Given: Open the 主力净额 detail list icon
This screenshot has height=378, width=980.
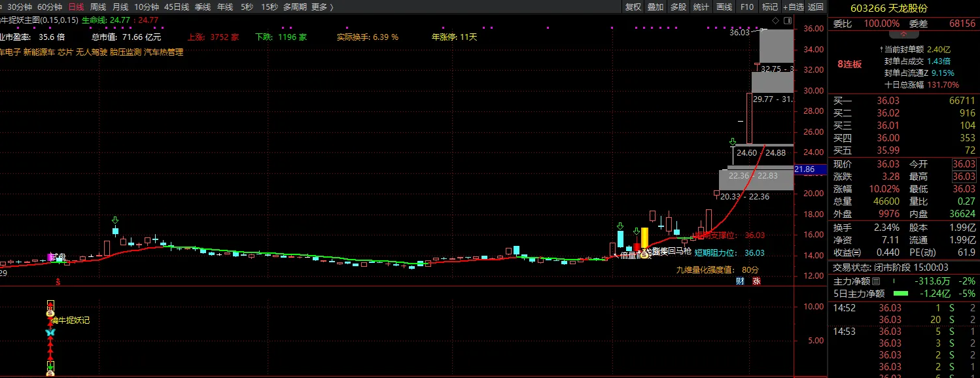Looking at the screenshot, I should pyautogui.click(x=876, y=281).
